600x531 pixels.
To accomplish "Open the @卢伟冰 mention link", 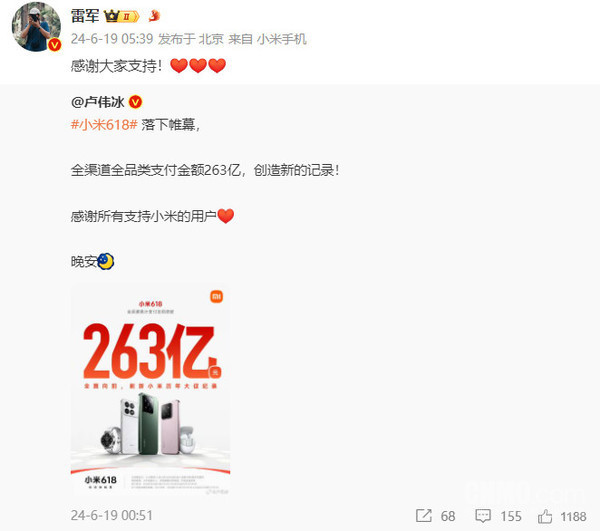I will [x=98, y=102].
